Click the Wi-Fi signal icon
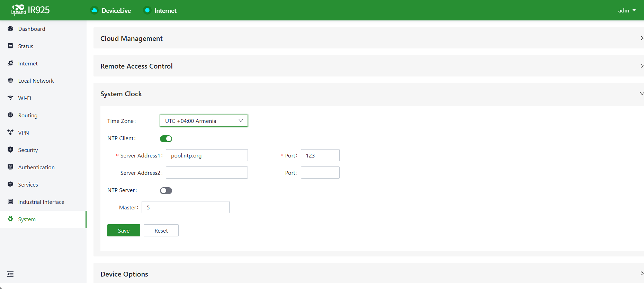Screen dimensions: 644x289 coord(10,98)
